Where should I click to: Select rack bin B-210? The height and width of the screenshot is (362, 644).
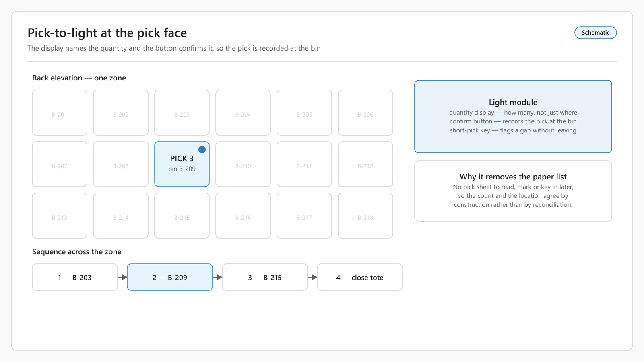point(243,164)
